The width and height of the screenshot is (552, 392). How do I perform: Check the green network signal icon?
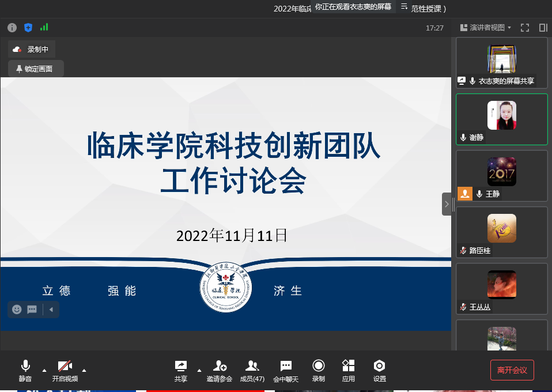[44, 27]
